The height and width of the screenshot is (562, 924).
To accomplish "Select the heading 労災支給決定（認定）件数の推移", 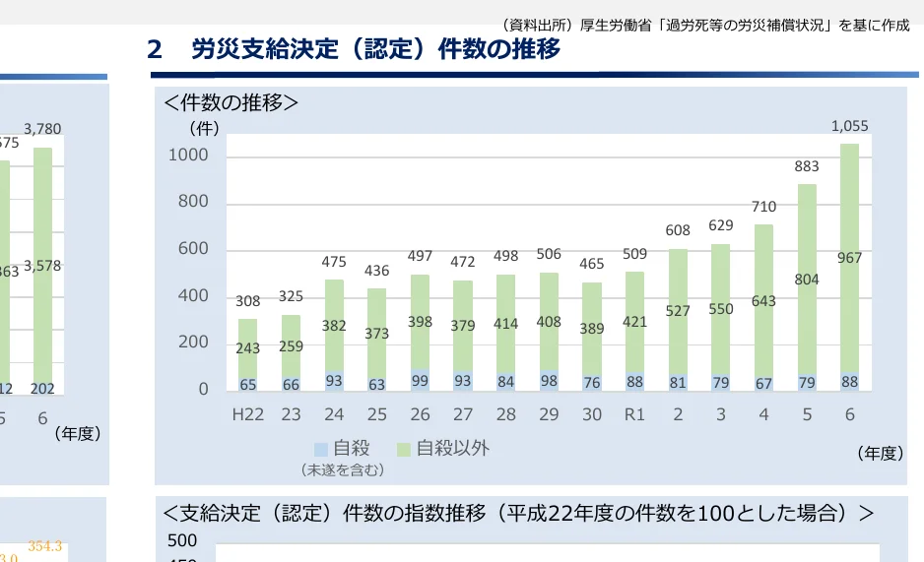I will [375, 50].
